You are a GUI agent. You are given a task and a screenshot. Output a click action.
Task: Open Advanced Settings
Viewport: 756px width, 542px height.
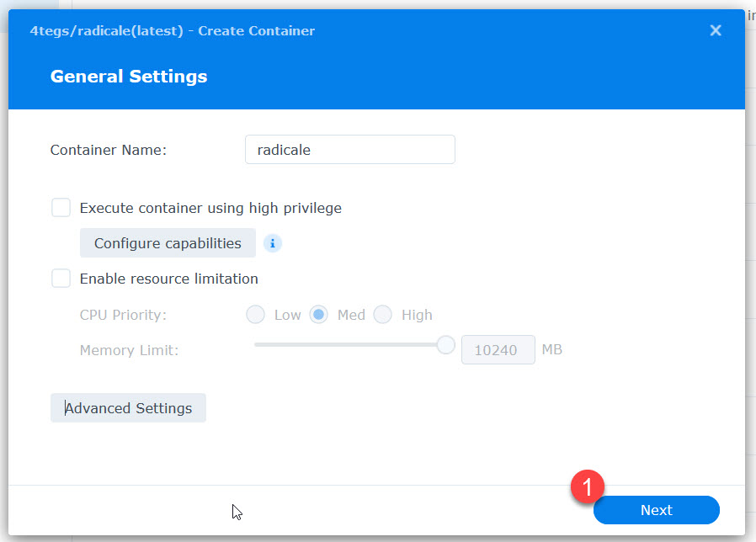(x=128, y=408)
